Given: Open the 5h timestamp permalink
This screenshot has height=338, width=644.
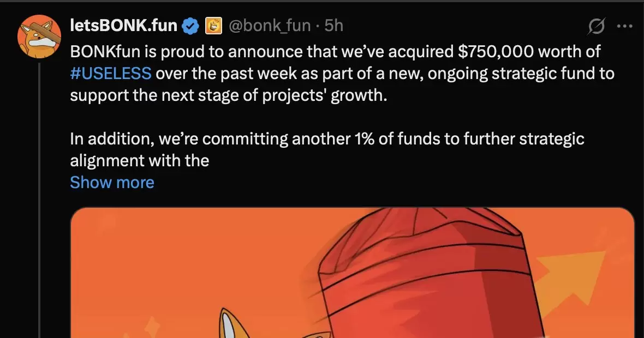Looking at the screenshot, I should 333,26.
